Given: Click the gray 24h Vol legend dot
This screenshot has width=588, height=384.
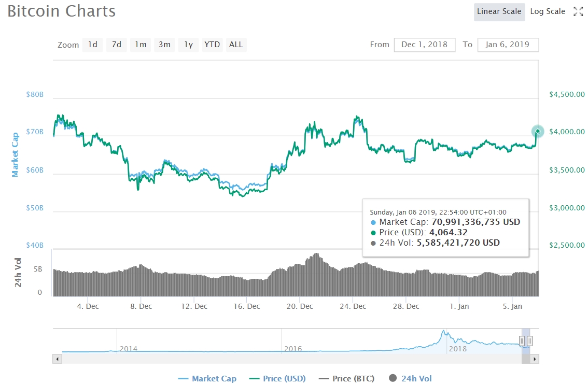Looking at the screenshot, I should pyautogui.click(x=394, y=379).
